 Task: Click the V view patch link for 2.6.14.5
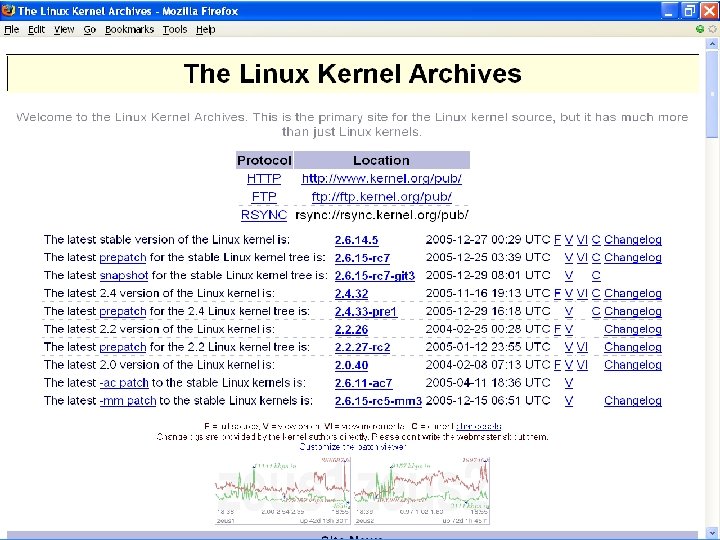click(569, 240)
